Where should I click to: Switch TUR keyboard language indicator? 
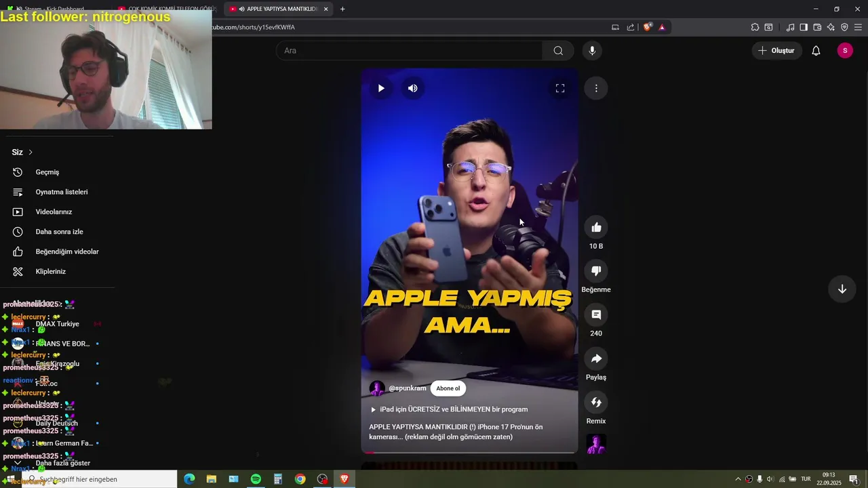[x=806, y=479]
